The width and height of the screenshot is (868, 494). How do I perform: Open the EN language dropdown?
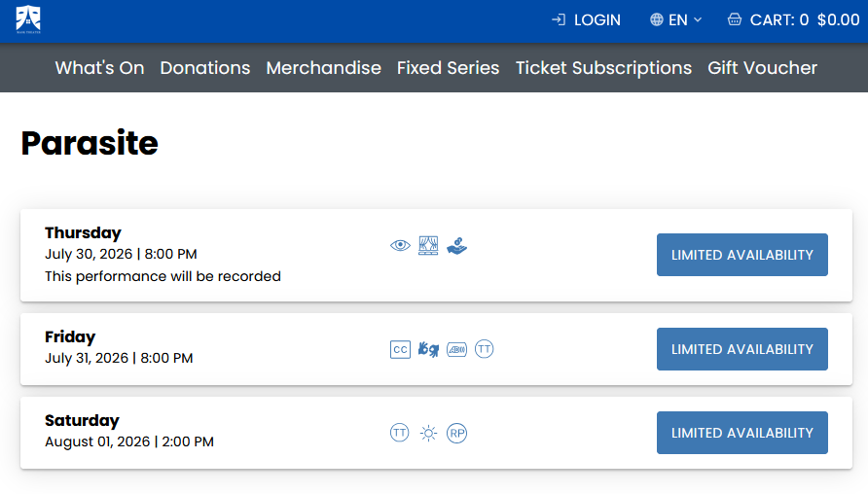point(675,19)
